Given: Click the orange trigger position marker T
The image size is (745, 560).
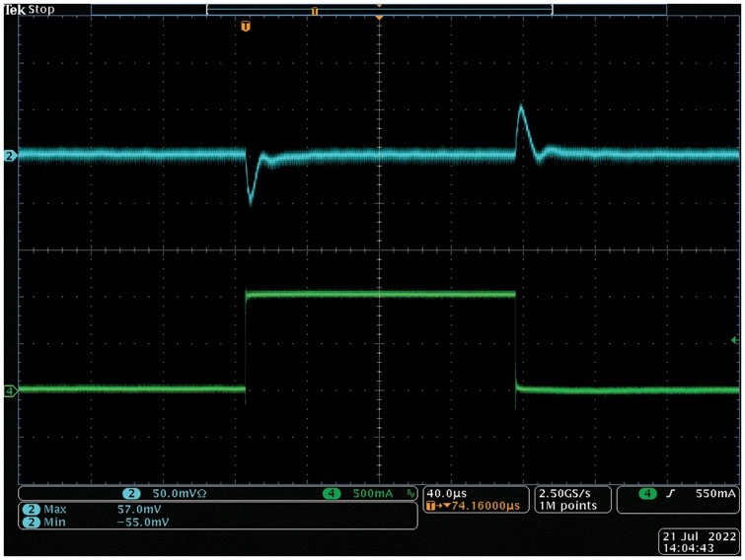Looking at the screenshot, I should (x=245, y=26).
